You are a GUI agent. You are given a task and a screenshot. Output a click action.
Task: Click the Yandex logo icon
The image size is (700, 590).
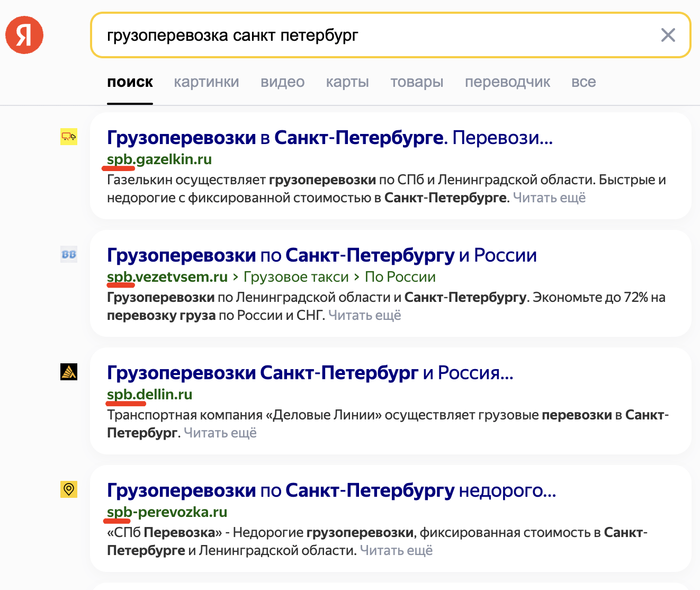pos(24,35)
